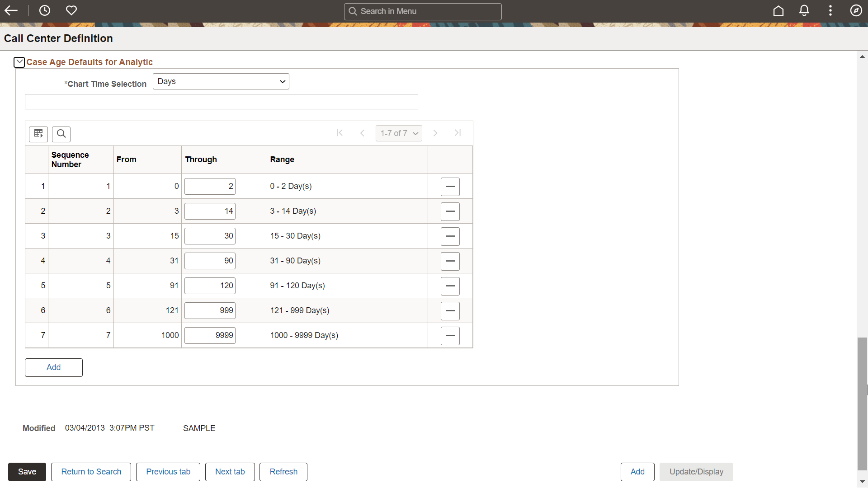Click the search magnifier in the header
The height and width of the screenshot is (488, 868).
(353, 11)
